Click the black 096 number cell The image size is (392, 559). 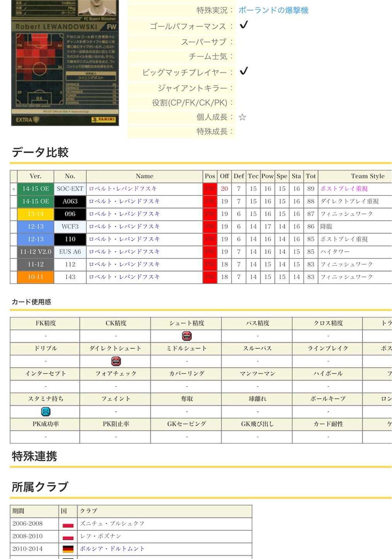[70, 214]
